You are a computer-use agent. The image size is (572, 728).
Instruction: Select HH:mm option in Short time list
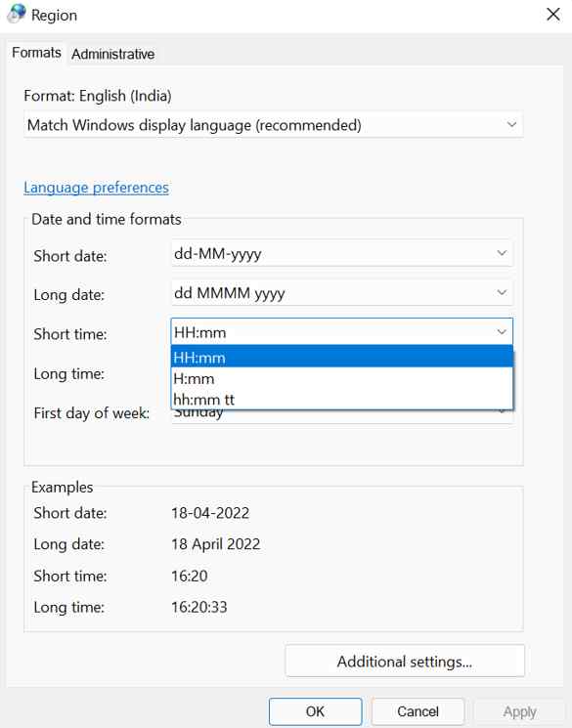tap(342, 358)
